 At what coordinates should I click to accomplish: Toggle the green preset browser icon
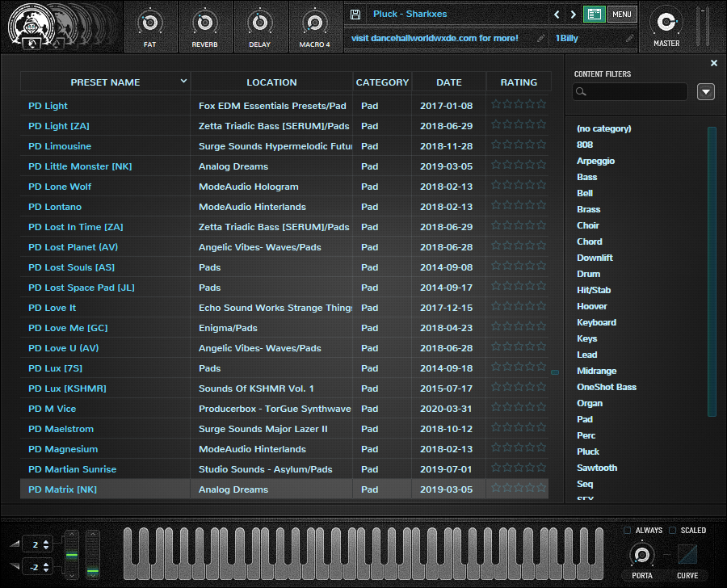click(x=594, y=15)
